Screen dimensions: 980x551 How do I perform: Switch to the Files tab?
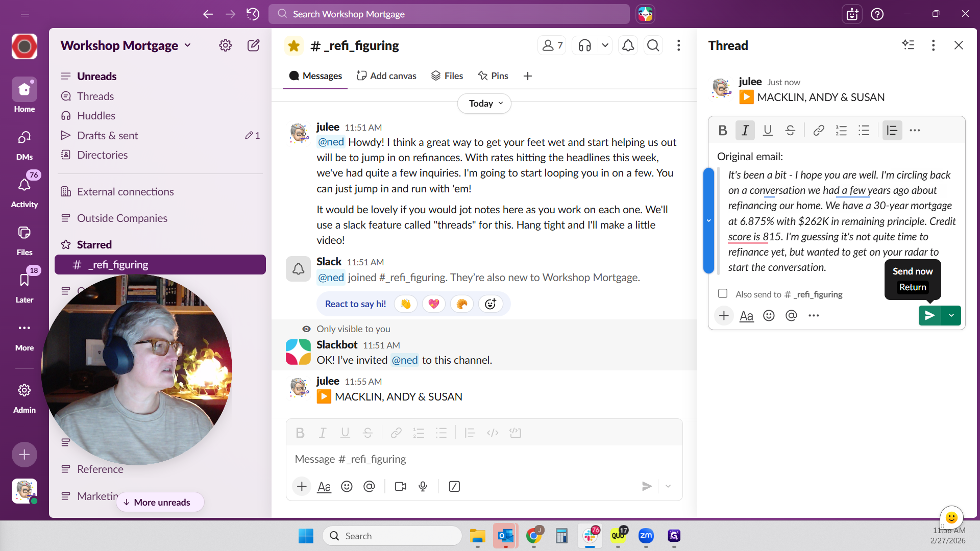coord(447,76)
